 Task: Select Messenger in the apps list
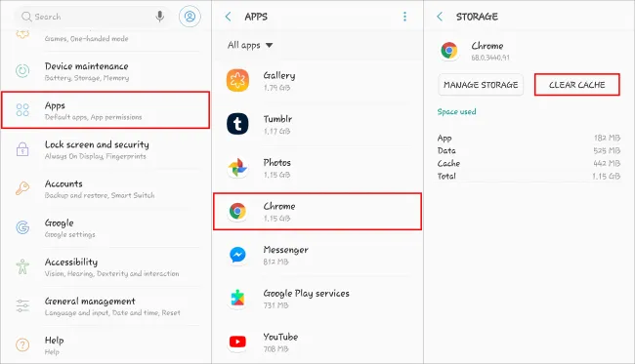[317, 255]
